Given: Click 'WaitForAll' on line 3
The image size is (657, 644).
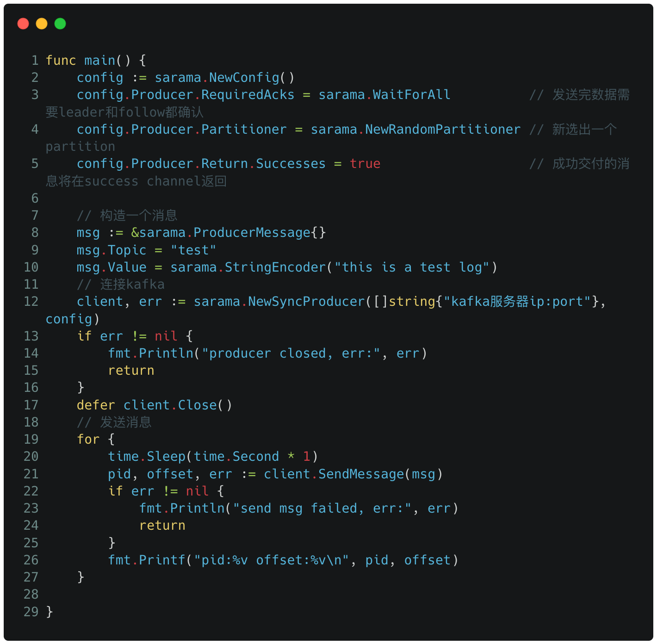Looking at the screenshot, I should pos(412,95).
